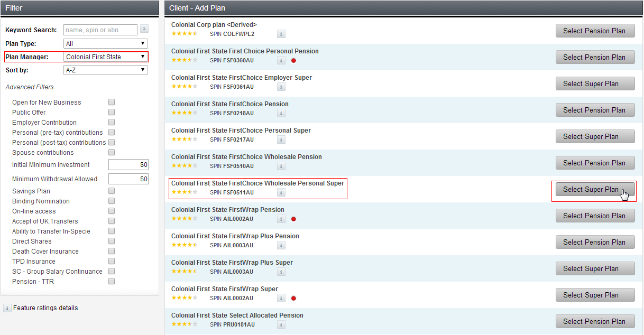The image size is (644, 335).
Task: Open info icon for SPIN FSF0360AU
Action: [x=281, y=60]
